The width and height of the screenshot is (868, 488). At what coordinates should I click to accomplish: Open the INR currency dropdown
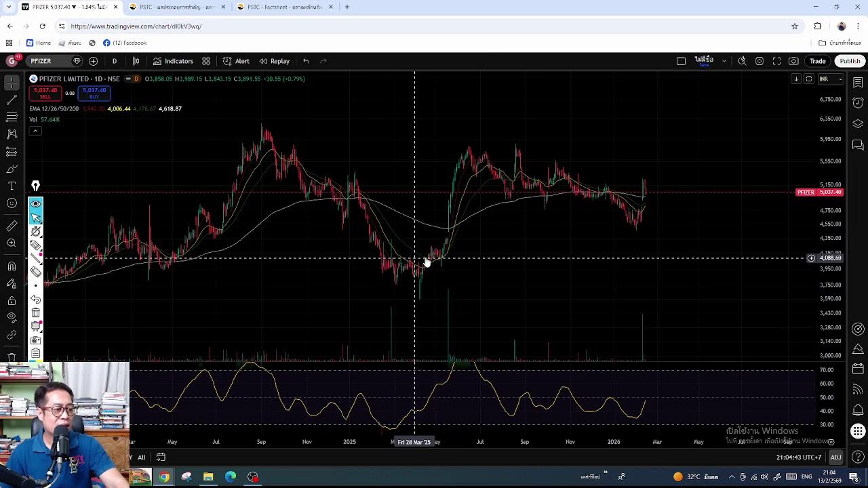(x=829, y=79)
